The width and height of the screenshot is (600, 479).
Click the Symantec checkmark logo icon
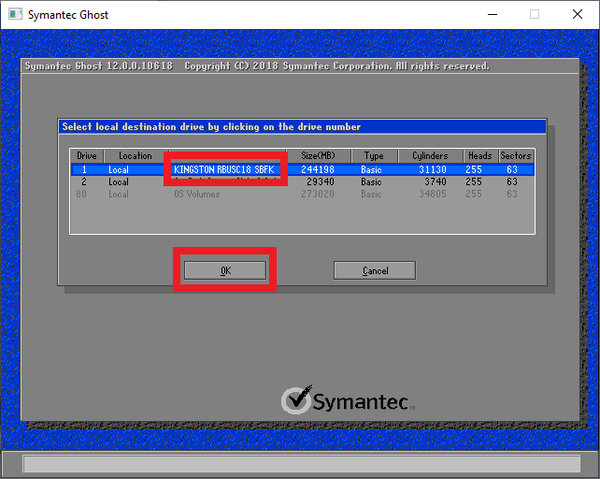(x=296, y=400)
